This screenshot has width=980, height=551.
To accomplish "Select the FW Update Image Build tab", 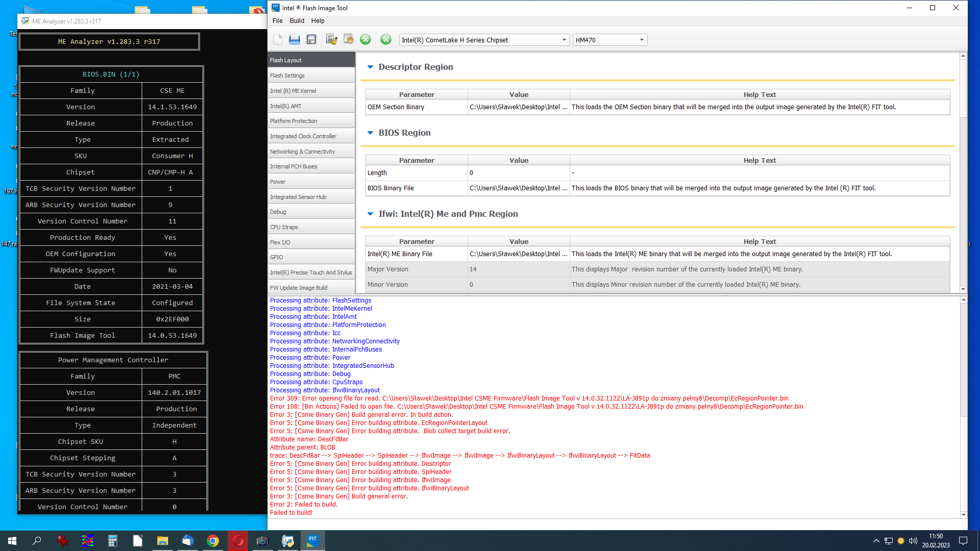I will point(311,288).
